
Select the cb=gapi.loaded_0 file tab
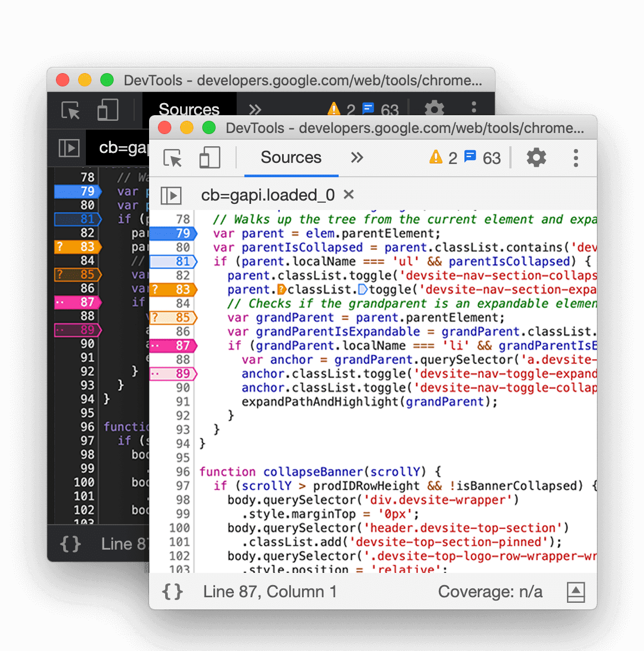click(x=267, y=194)
